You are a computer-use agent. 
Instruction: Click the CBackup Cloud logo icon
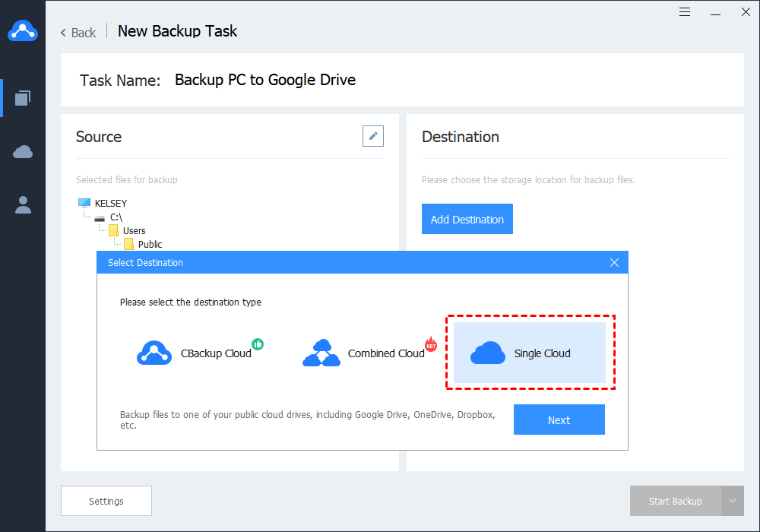tap(154, 353)
